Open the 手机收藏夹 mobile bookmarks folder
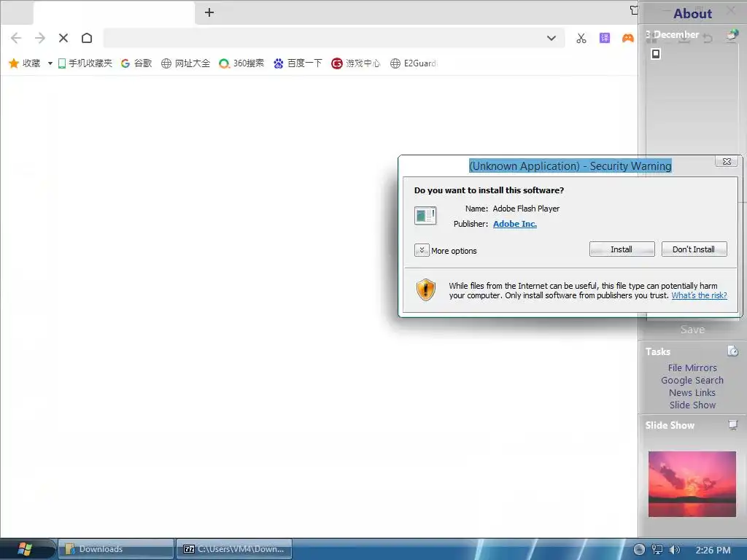This screenshot has width=747, height=560. [x=85, y=63]
